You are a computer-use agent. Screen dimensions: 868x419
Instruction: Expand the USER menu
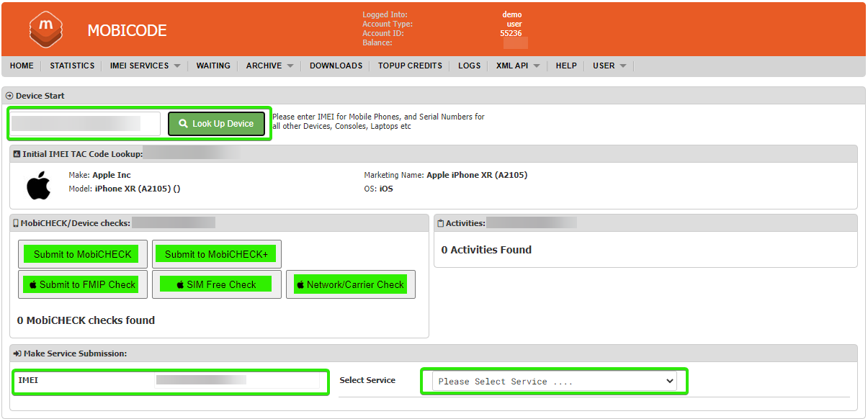tap(609, 66)
